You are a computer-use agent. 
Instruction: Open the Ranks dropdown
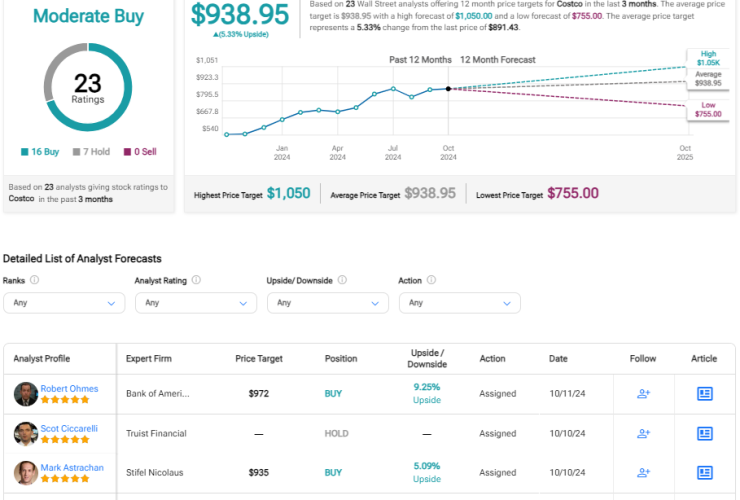pyautogui.click(x=64, y=303)
